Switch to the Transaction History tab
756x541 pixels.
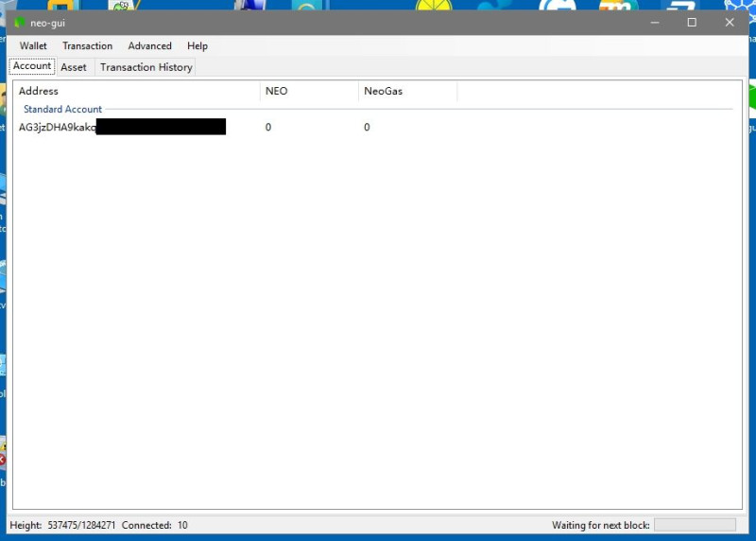[x=146, y=67]
